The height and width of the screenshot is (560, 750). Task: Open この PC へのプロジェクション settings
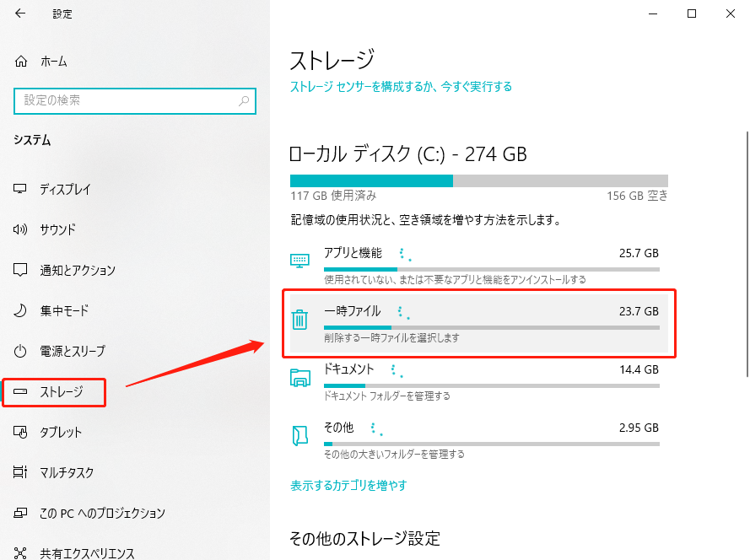[x=135, y=513]
